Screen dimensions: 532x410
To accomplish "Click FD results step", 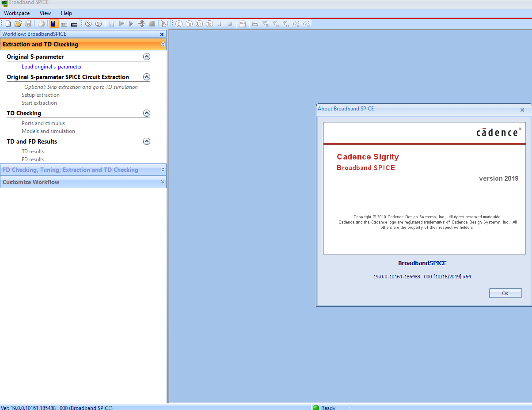I will point(33,159).
